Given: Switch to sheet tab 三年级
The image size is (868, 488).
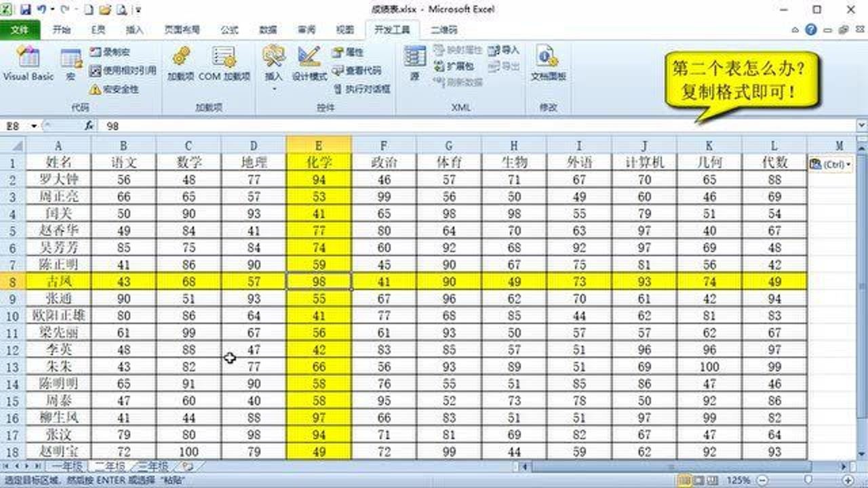Looking at the screenshot, I should pos(154,466).
